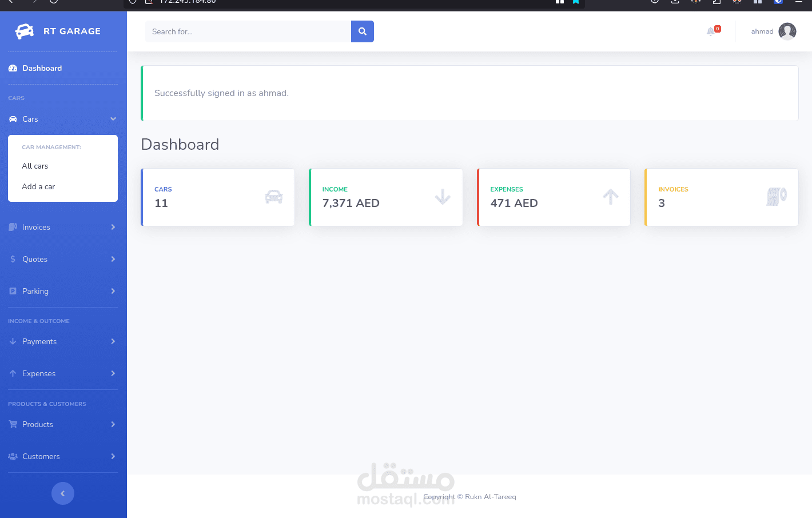Image resolution: width=812 pixels, height=518 pixels.
Task: Click the browser address bar URL
Action: [188, 2]
